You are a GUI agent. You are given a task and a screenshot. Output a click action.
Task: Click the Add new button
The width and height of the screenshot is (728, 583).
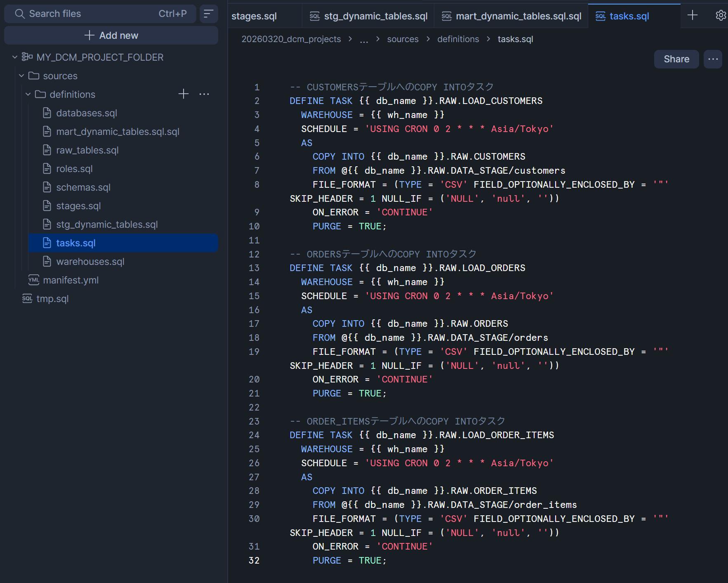click(111, 35)
